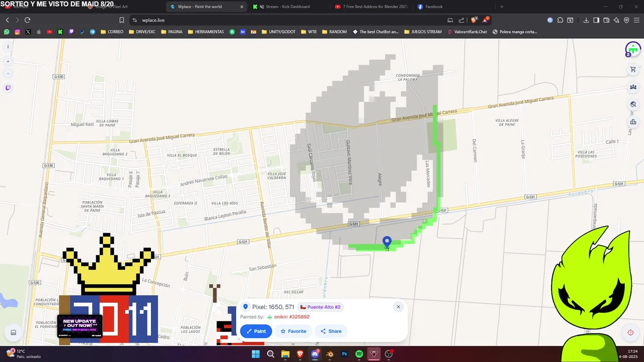
Task: Click the Brave Shields lion icon
Action: click(474, 20)
